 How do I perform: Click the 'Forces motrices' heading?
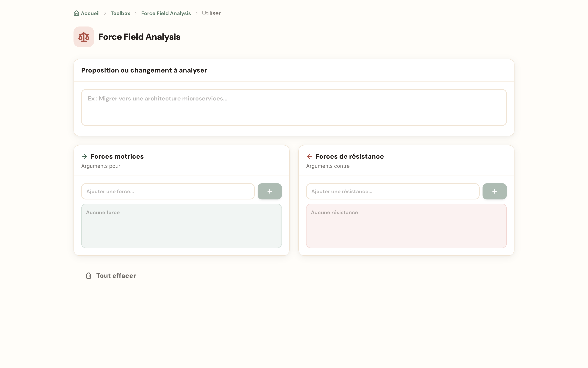[x=117, y=157]
